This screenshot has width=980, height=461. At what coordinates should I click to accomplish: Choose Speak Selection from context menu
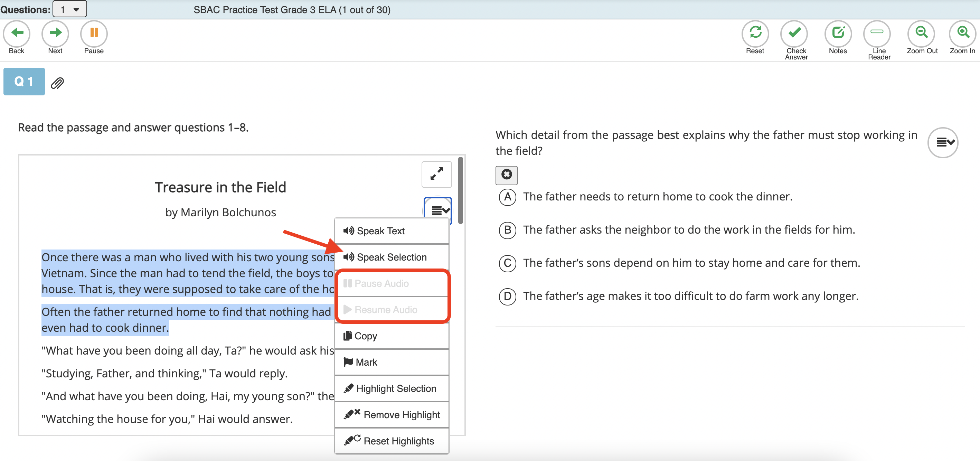[392, 257]
